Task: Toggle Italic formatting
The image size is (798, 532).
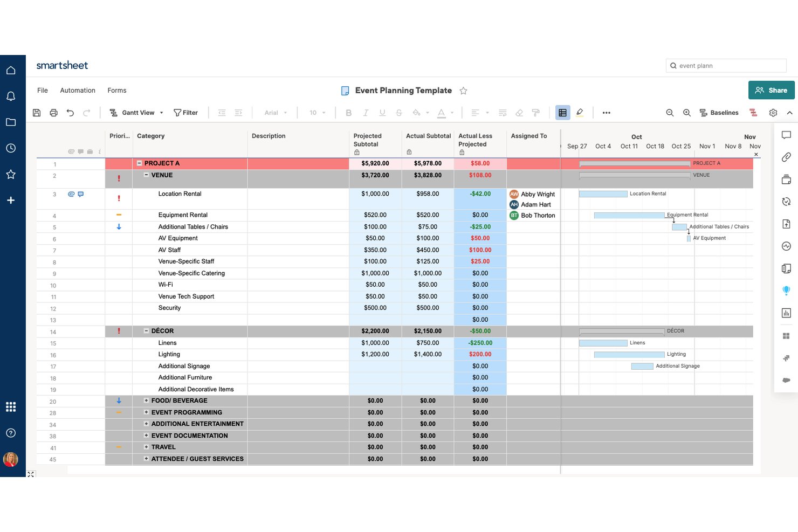Action: [x=366, y=113]
